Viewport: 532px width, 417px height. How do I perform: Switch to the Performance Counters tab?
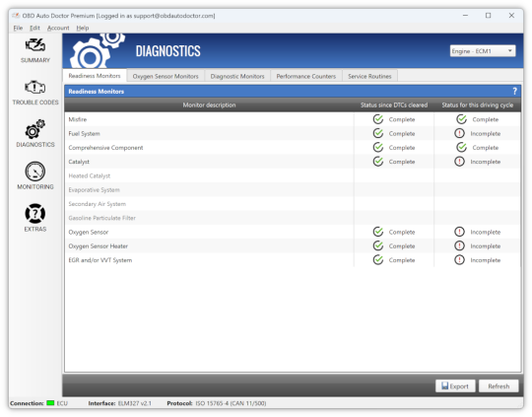(306, 77)
